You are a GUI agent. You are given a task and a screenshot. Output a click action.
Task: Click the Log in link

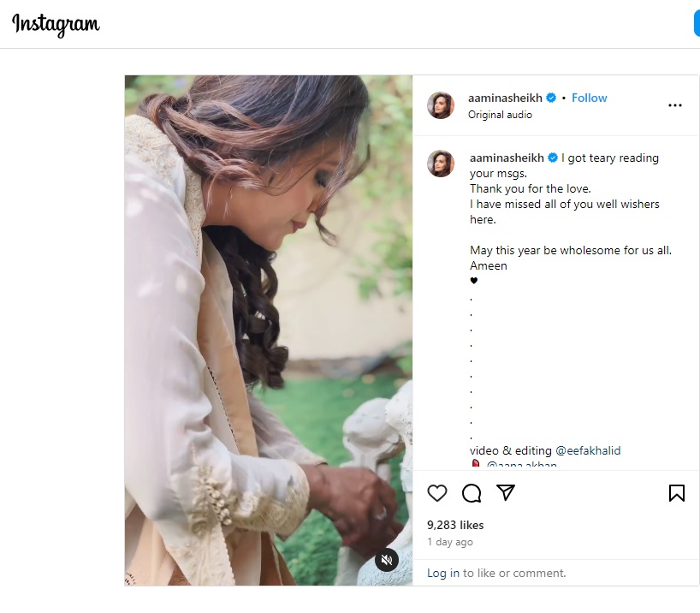tap(443, 573)
